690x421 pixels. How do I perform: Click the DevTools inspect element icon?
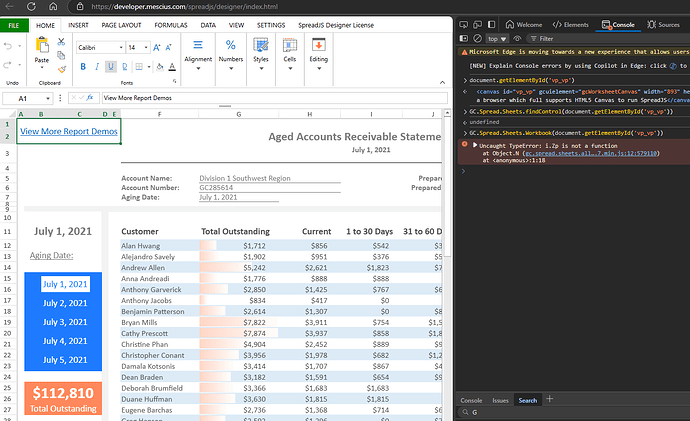463,25
